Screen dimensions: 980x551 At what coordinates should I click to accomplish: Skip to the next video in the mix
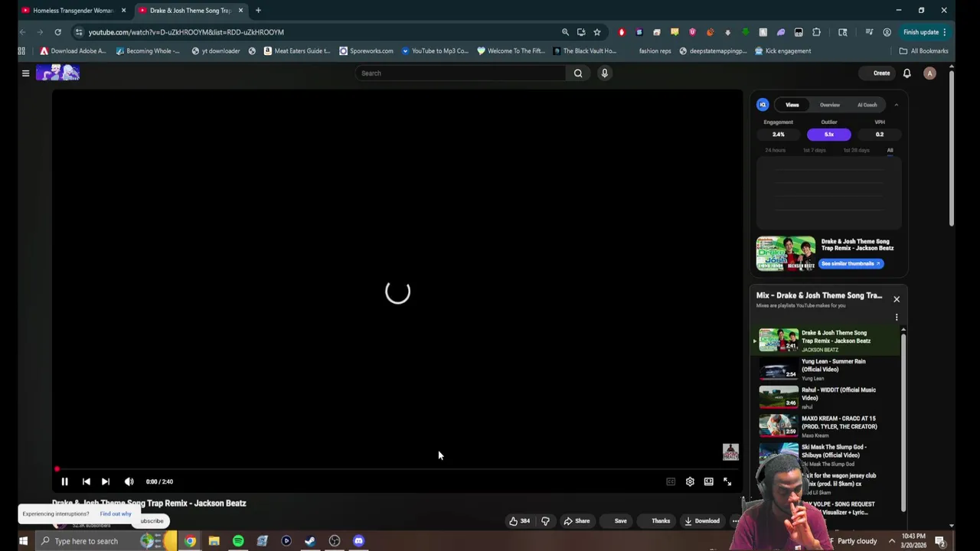click(106, 481)
